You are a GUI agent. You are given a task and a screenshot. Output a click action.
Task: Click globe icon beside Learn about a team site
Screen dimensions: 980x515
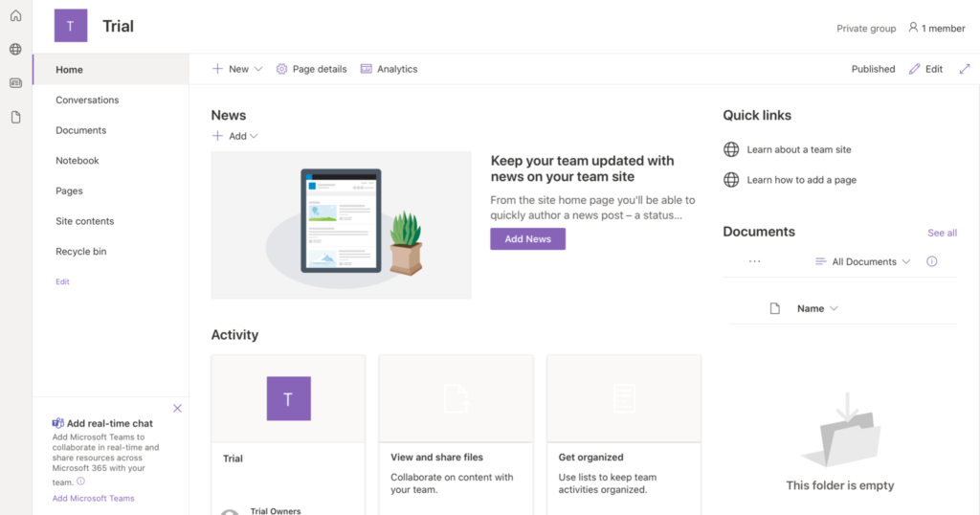[x=731, y=149]
